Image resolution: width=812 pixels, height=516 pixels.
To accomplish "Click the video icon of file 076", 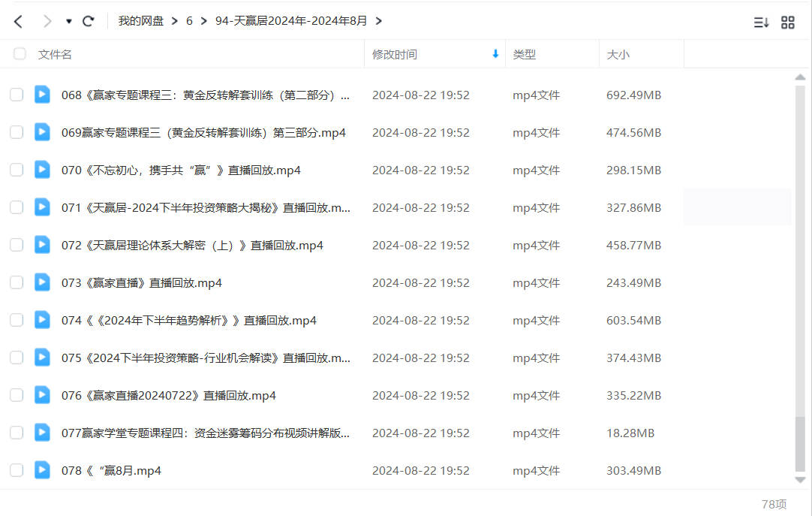I will tap(43, 395).
